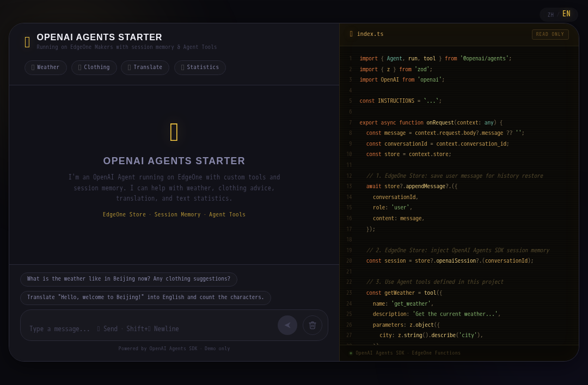Click the trash icon to clear chat
This screenshot has height=385, width=588.
point(313,325)
